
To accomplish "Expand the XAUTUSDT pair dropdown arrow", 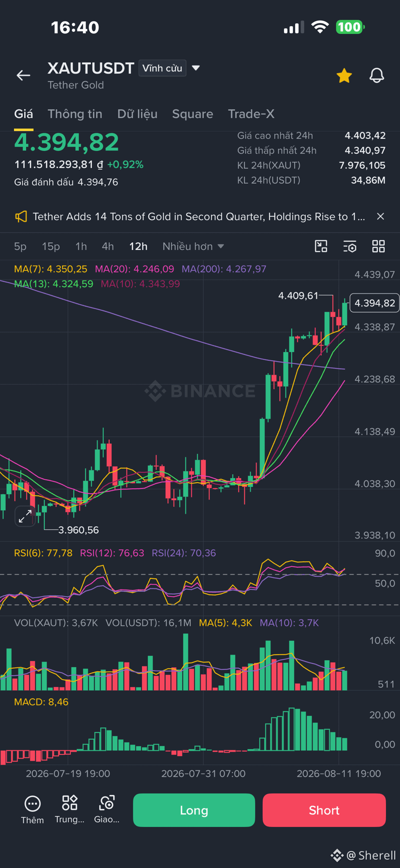I will coord(196,68).
